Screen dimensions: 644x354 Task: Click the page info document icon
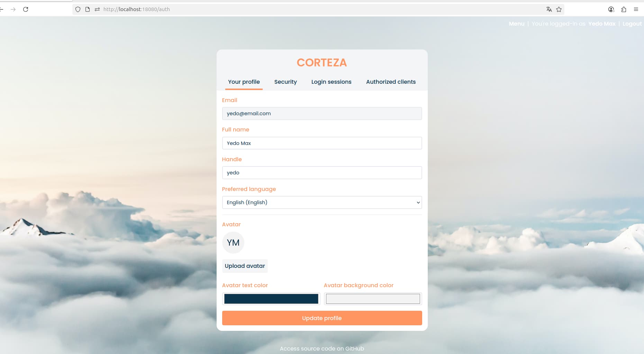88,9
